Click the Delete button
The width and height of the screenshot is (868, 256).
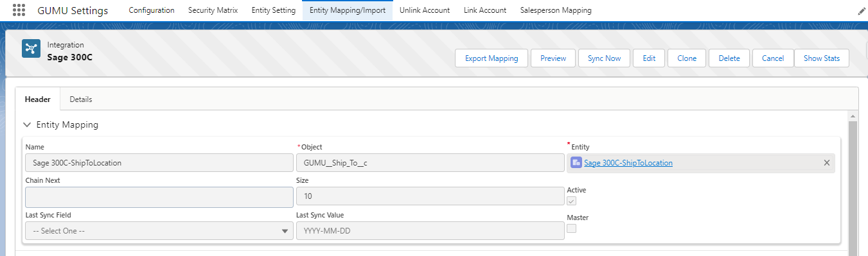(x=729, y=58)
